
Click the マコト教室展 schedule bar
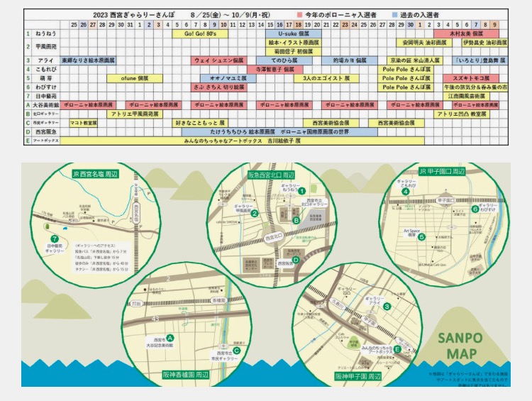[x=83, y=123]
